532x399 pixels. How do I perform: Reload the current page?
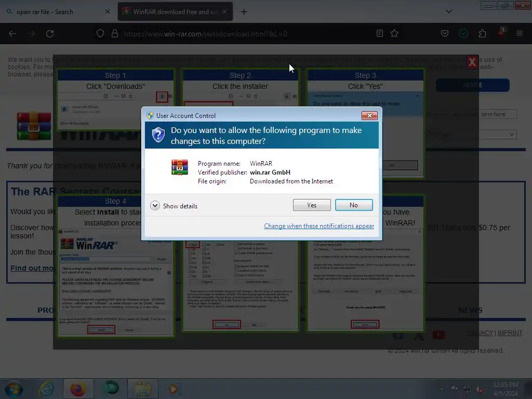coord(50,34)
